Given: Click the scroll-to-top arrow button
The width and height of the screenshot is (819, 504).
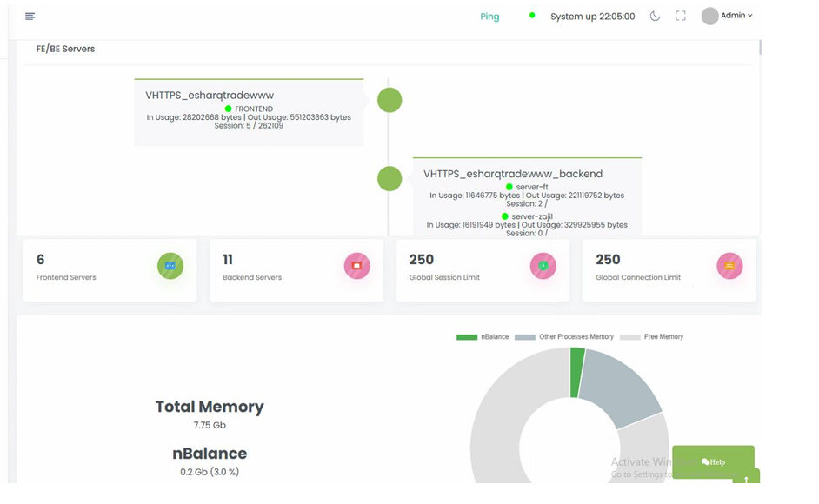Looking at the screenshot, I should (x=746, y=477).
